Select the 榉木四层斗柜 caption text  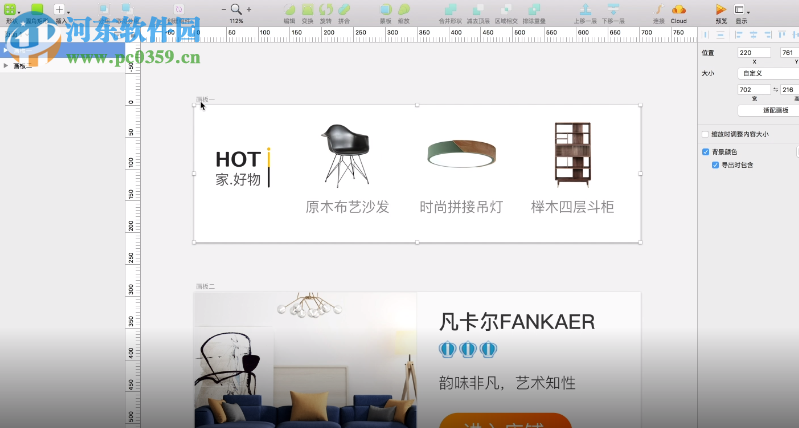tap(572, 207)
